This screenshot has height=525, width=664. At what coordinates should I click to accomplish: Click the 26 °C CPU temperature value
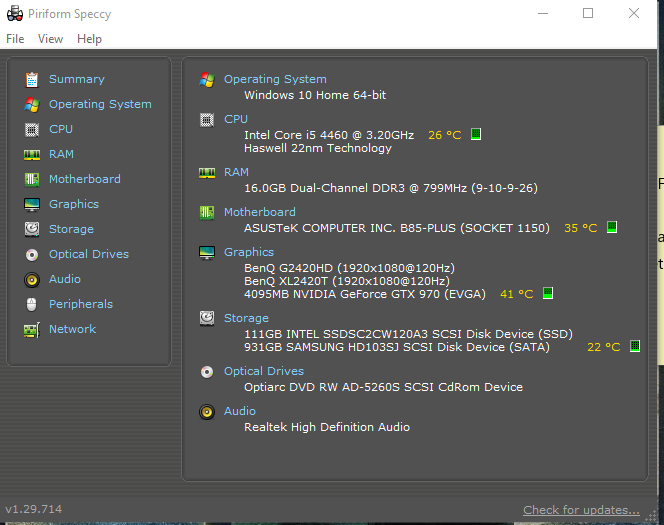point(445,135)
